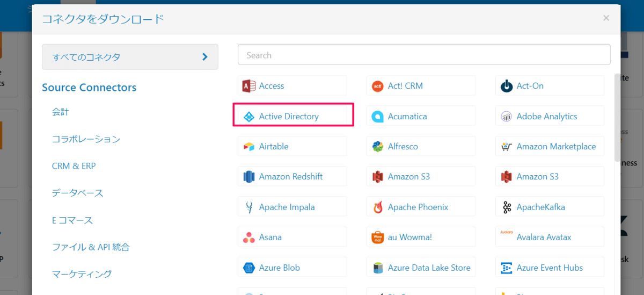Focus the Search input field
The height and width of the screenshot is (295, 644).
pos(424,55)
